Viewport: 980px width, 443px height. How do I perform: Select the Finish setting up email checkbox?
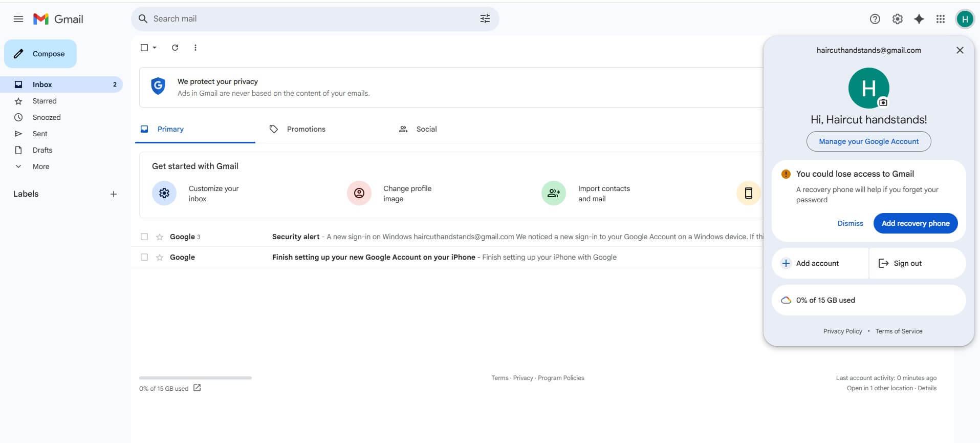click(x=144, y=257)
